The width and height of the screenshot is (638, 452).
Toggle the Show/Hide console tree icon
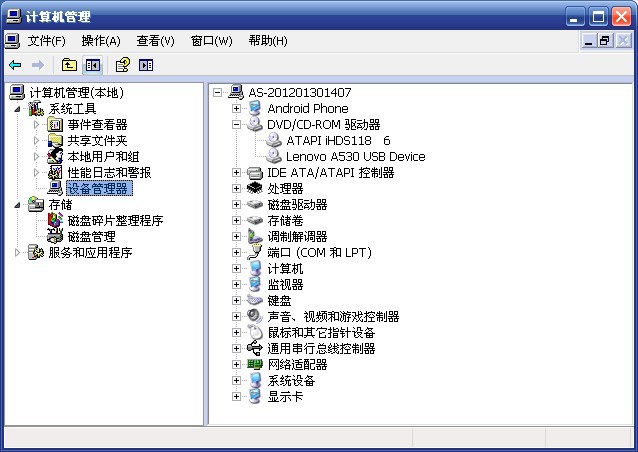tap(93, 65)
